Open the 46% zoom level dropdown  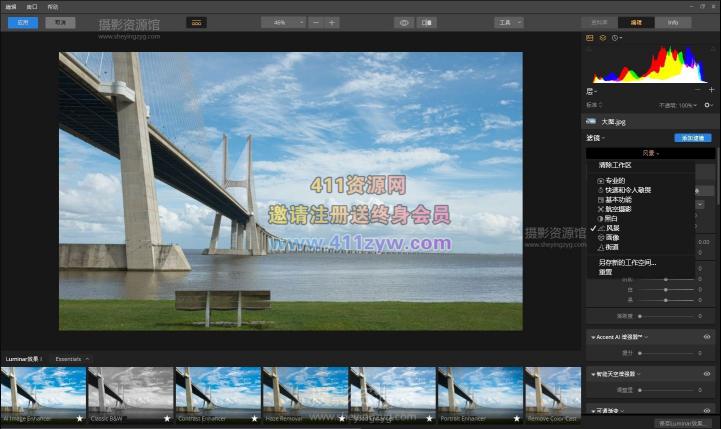(284, 22)
